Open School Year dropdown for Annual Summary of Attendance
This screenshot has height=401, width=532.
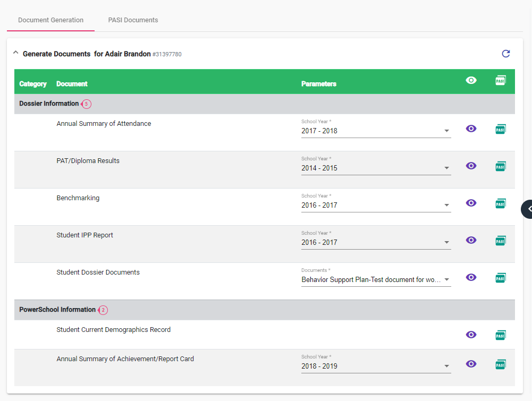coord(376,131)
